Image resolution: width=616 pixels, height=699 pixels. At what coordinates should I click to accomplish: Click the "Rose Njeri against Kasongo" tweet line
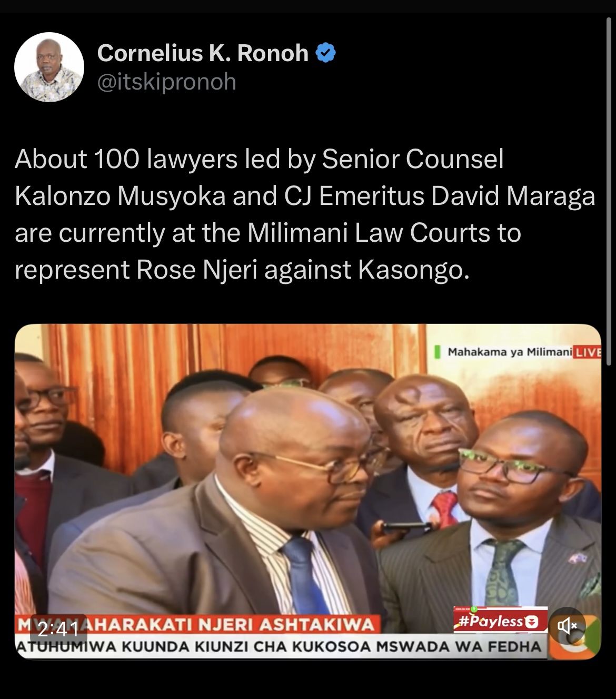pos(242,270)
